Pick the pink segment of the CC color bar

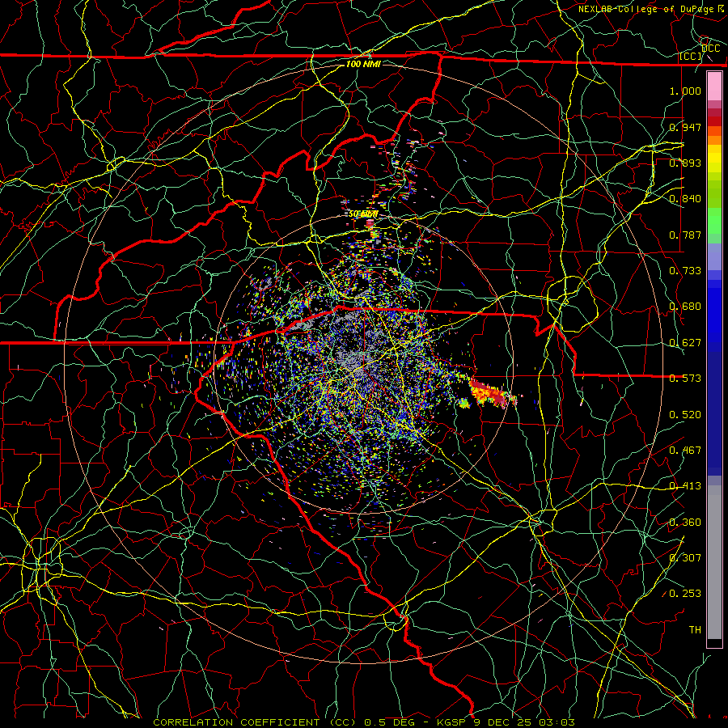[x=714, y=87]
